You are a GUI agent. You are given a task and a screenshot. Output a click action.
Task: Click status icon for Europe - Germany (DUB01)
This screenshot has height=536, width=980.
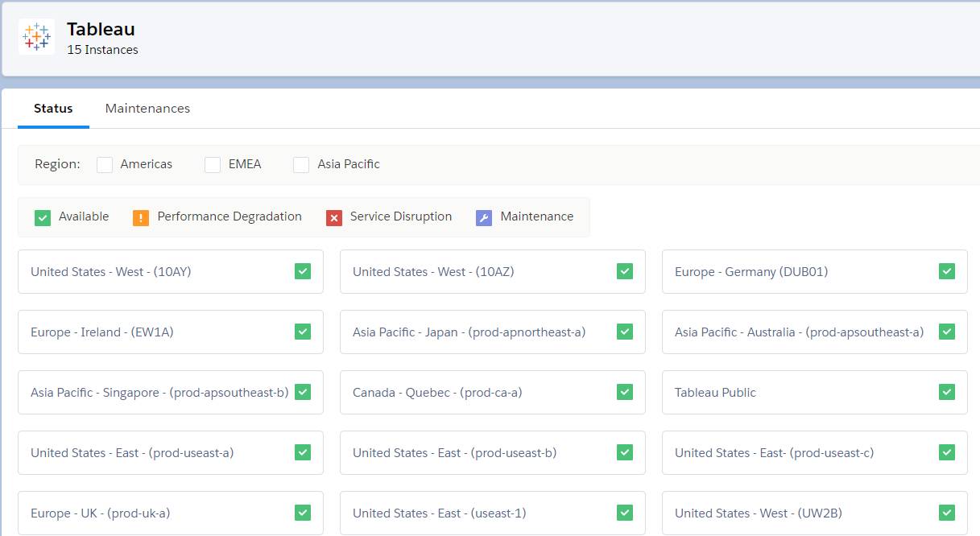[947, 271]
